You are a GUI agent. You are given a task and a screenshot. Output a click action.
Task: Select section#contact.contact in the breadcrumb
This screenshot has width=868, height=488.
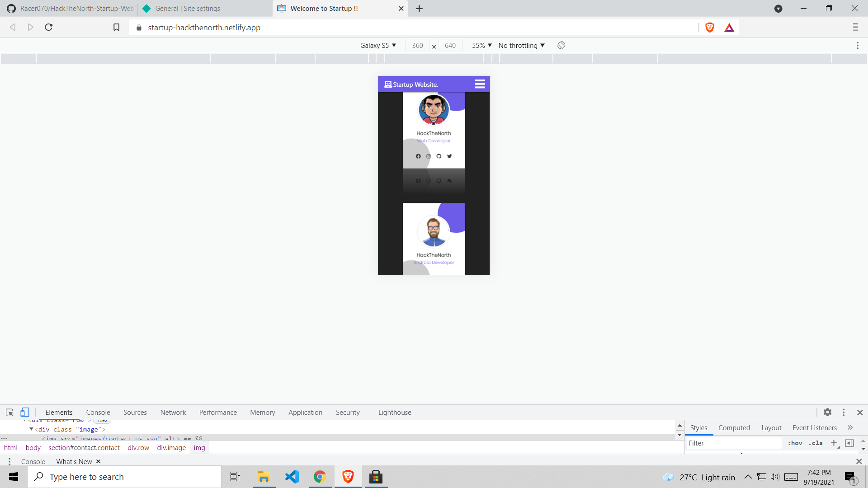tap(84, 447)
